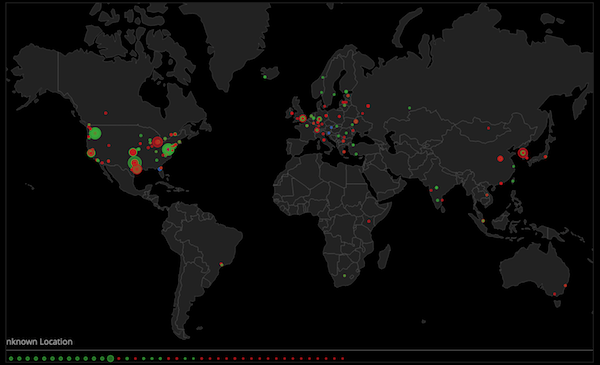
Task: Click the Unknown Location label
Action: point(39,342)
